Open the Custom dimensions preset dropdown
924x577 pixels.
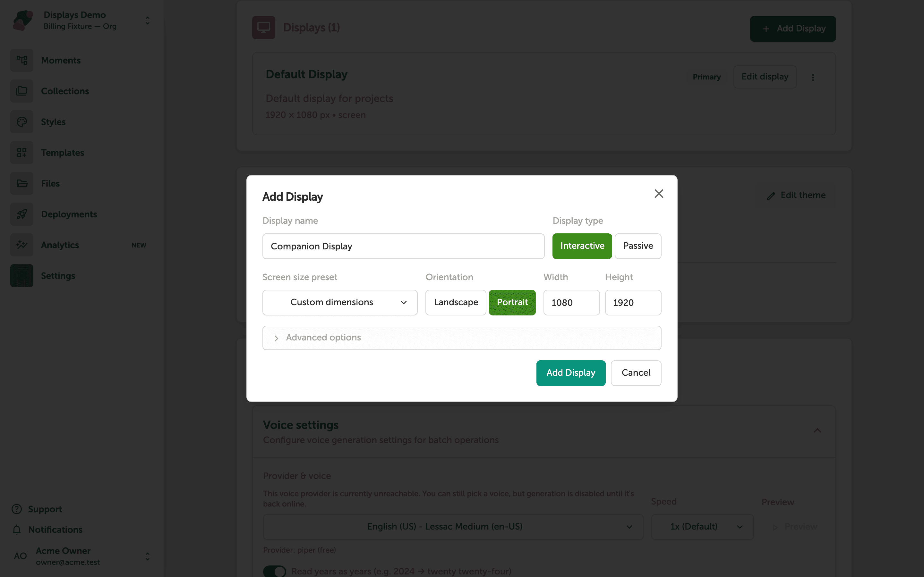click(340, 302)
